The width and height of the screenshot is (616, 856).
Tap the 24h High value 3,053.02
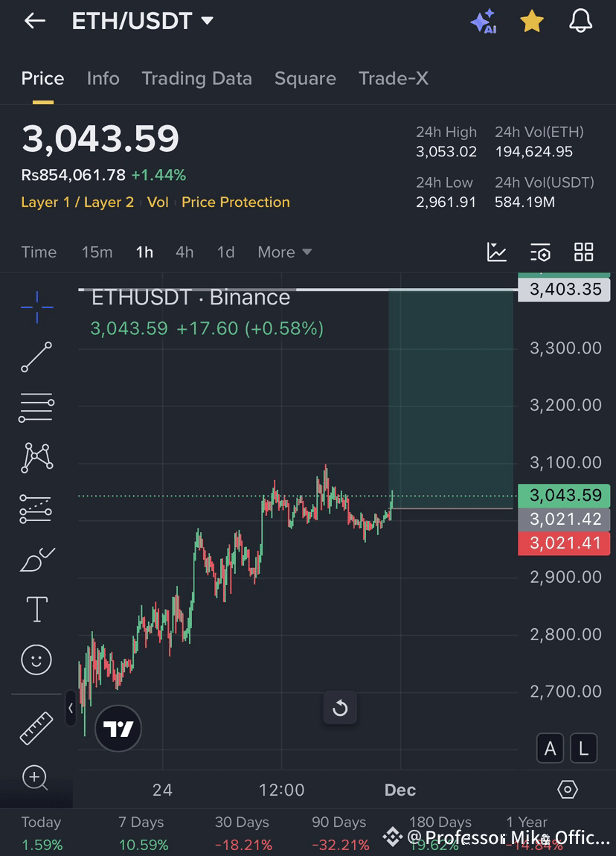446,152
